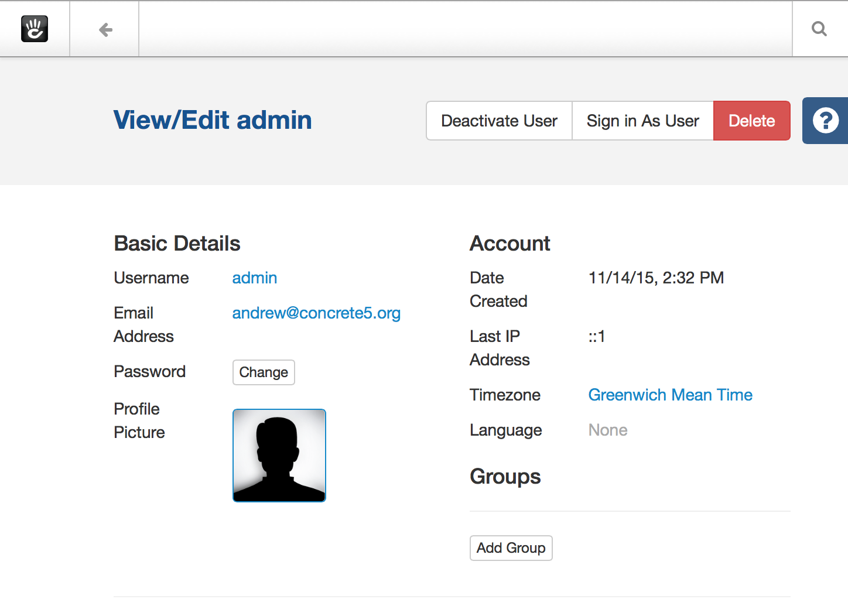The image size is (848, 616).
Task: Open search with the magnifier icon
Action: 819,29
